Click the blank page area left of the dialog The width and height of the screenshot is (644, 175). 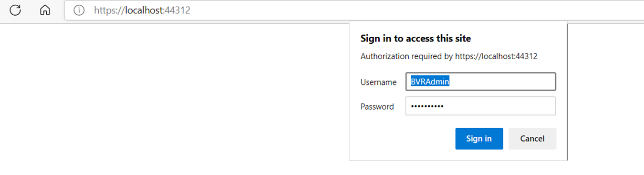click(174, 95)
